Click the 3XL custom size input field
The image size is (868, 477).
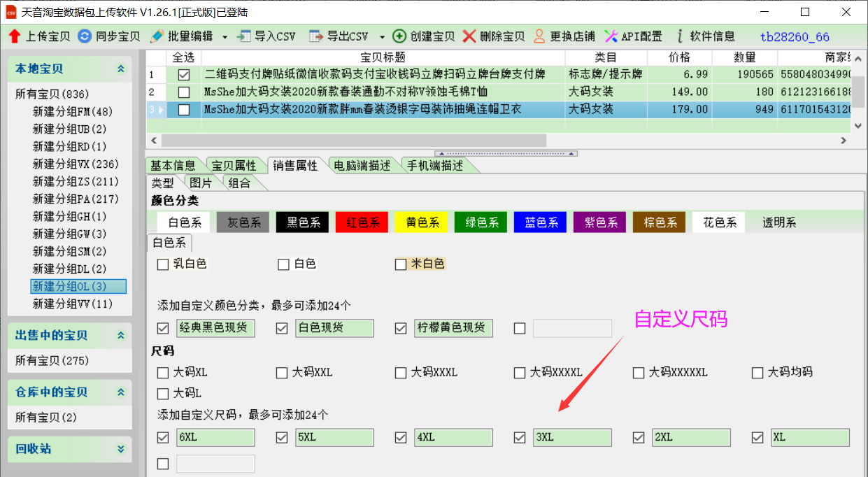[572, 438]
